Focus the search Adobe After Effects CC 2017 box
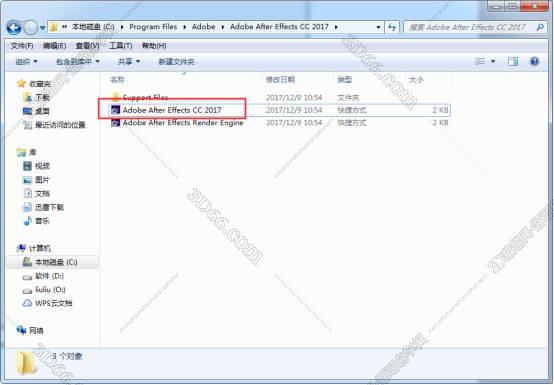This screenshot has height=385, width=554. 475,27
